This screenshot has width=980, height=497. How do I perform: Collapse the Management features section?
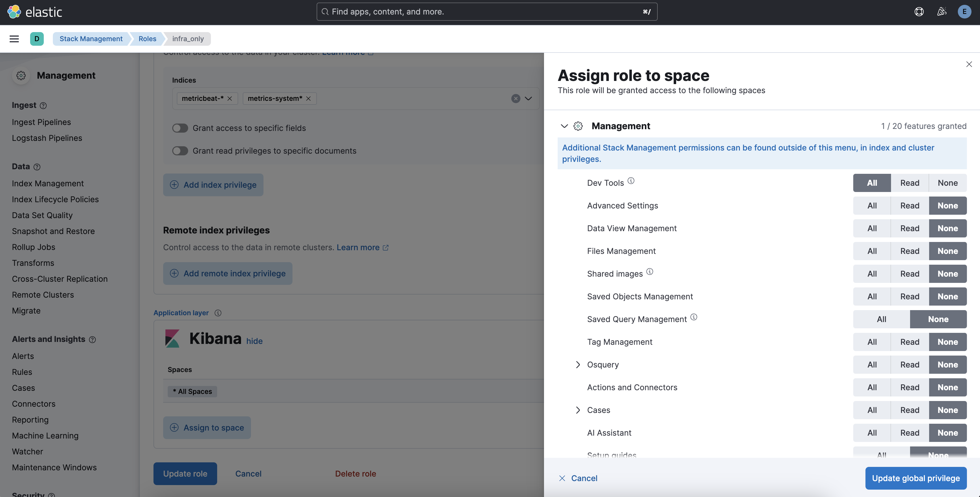tap(564, 126)
